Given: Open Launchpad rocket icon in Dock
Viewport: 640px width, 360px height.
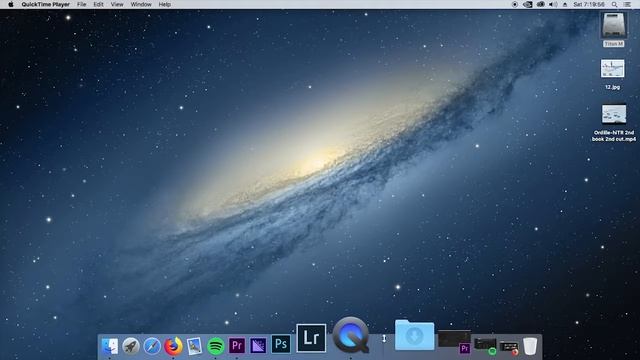Looking at the screenshot, I should point(131,346).
